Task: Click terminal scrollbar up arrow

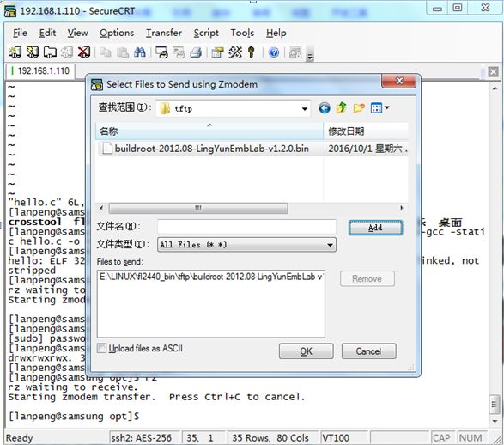Action: point(495,88)
